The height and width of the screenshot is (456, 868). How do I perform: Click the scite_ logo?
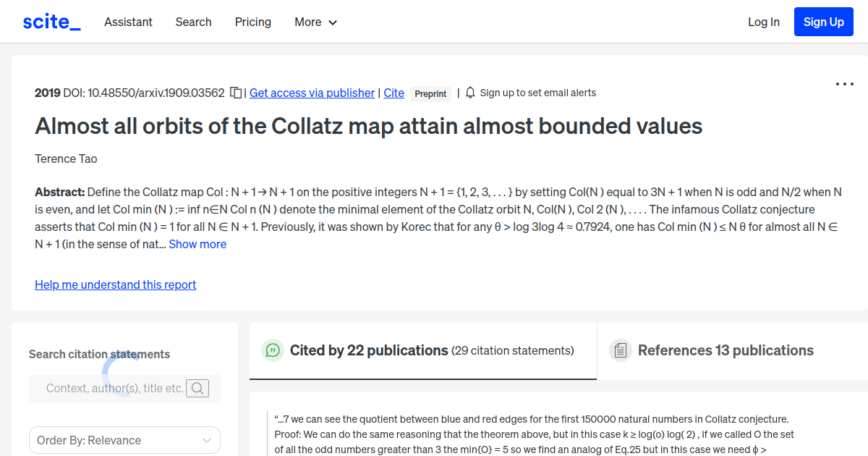click(51, 21)
